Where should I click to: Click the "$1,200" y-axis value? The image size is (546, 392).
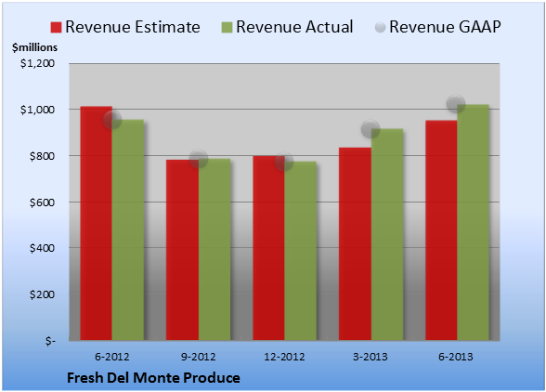click(37, 63)
